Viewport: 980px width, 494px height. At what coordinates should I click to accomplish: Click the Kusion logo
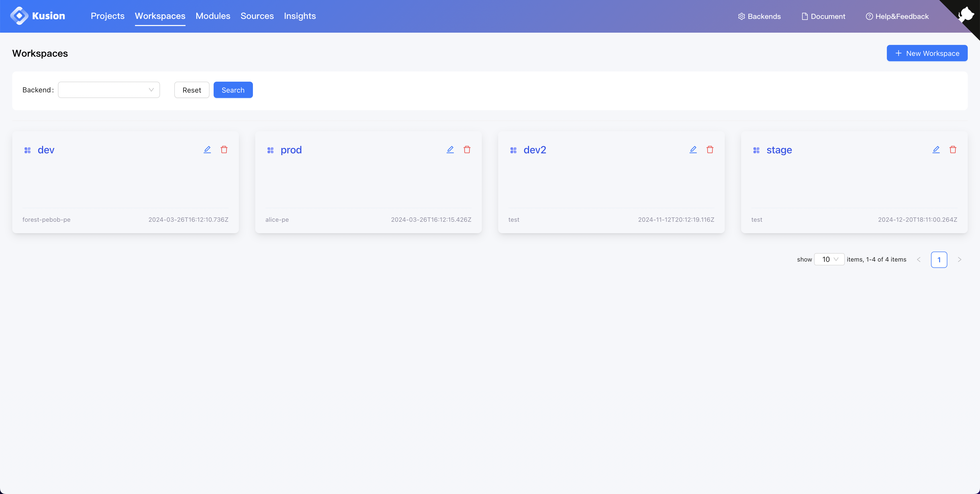point(38,16)
